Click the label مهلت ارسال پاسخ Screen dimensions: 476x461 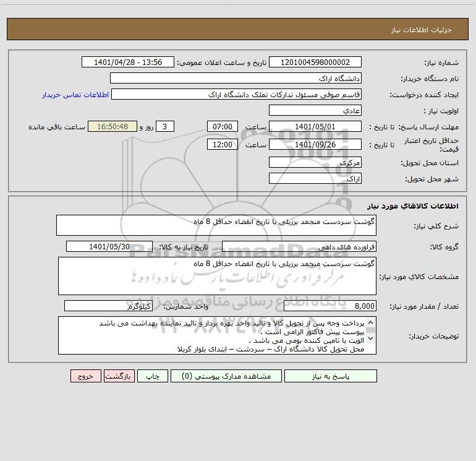click(428, 127)
